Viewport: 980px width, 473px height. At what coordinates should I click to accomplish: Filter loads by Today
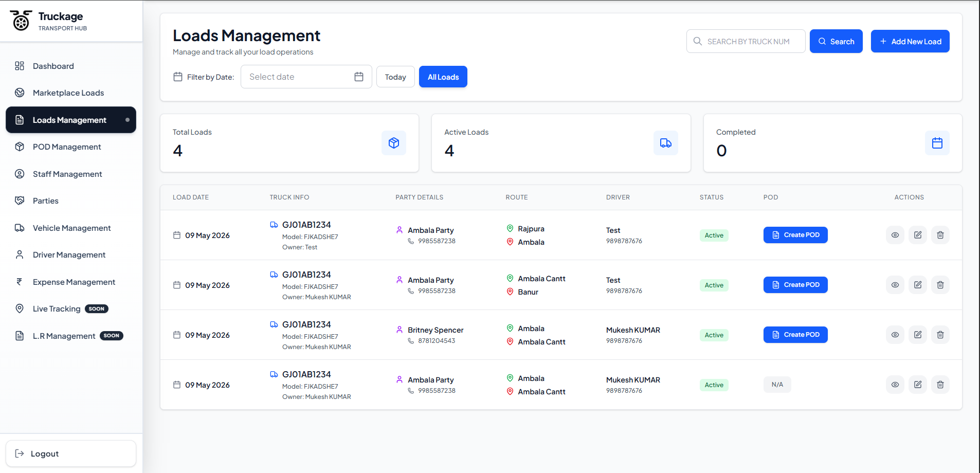click(395, 77)
